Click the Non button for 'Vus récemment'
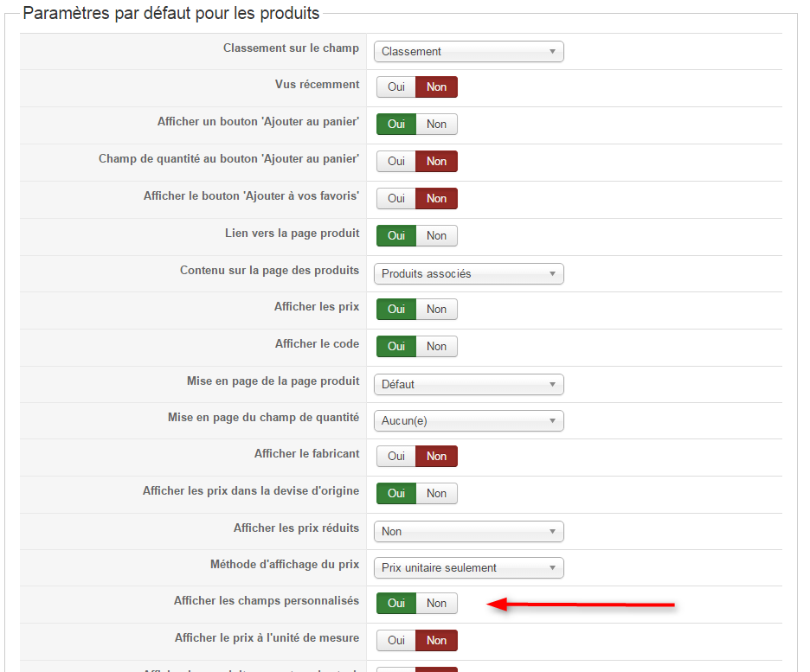 coord(436,87)
